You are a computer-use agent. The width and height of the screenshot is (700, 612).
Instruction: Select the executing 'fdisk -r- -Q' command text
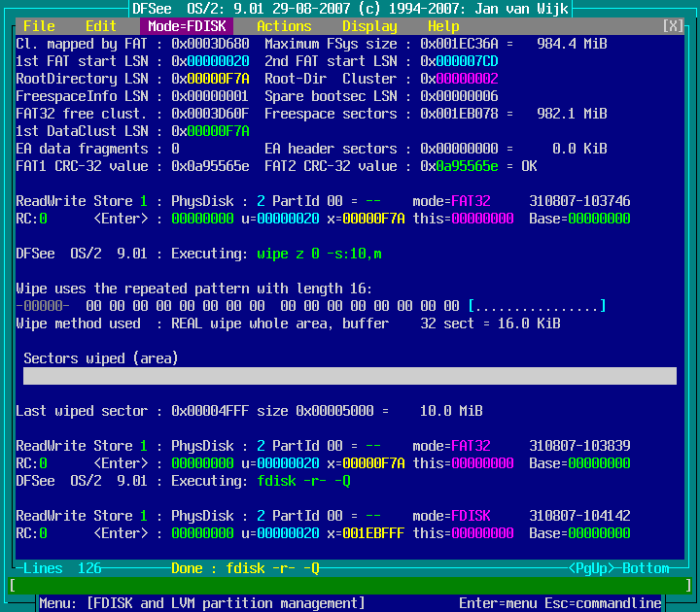coord(303,481)
